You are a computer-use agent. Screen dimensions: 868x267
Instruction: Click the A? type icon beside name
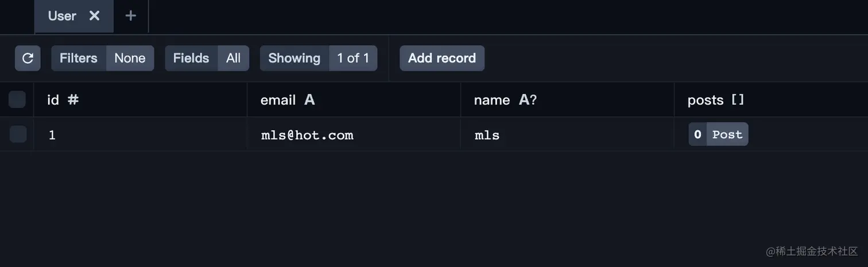pos(527,100)
